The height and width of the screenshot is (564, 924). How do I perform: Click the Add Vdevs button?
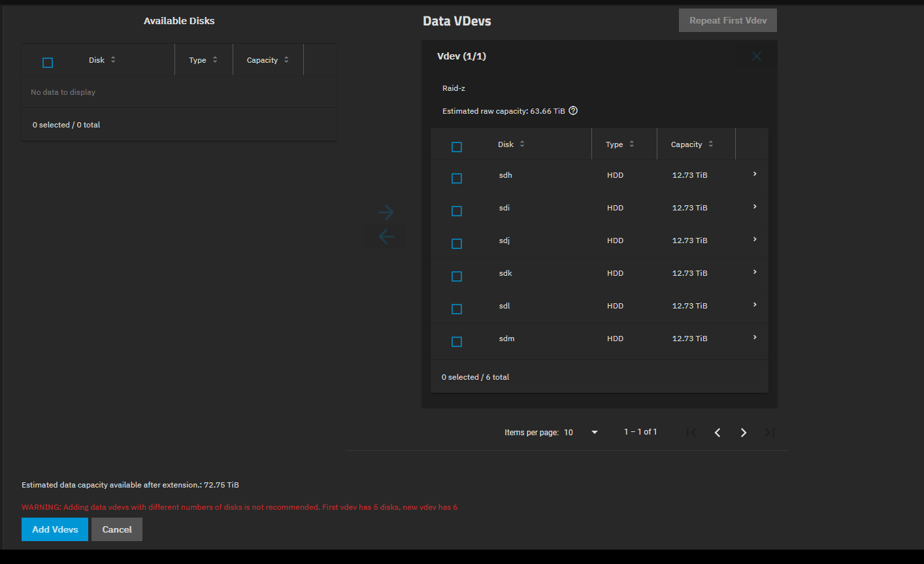click(x=55, y=529)
